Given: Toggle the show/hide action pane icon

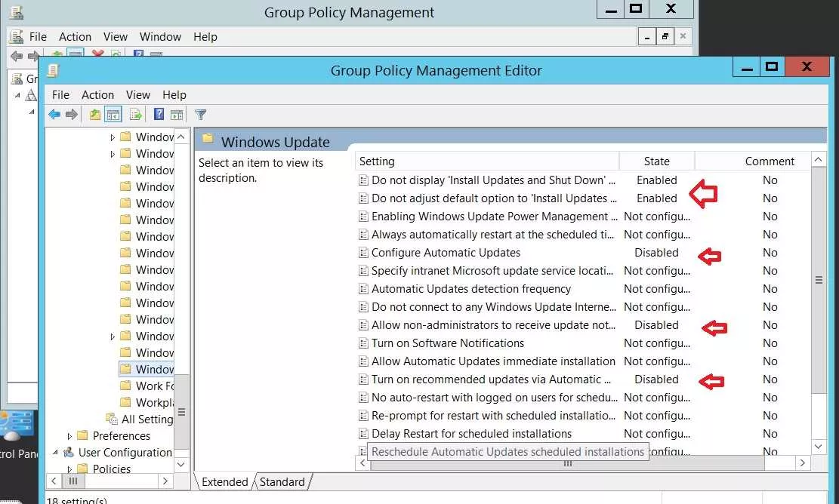Looking at the screenshot, I should coord(177,115).
